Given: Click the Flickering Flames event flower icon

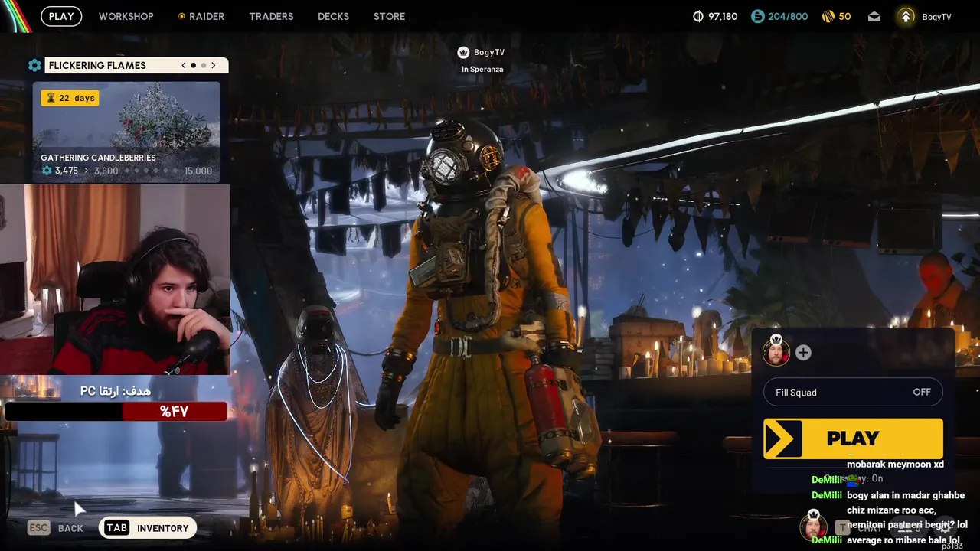Looking at the screenshot, I should point(34,65).
